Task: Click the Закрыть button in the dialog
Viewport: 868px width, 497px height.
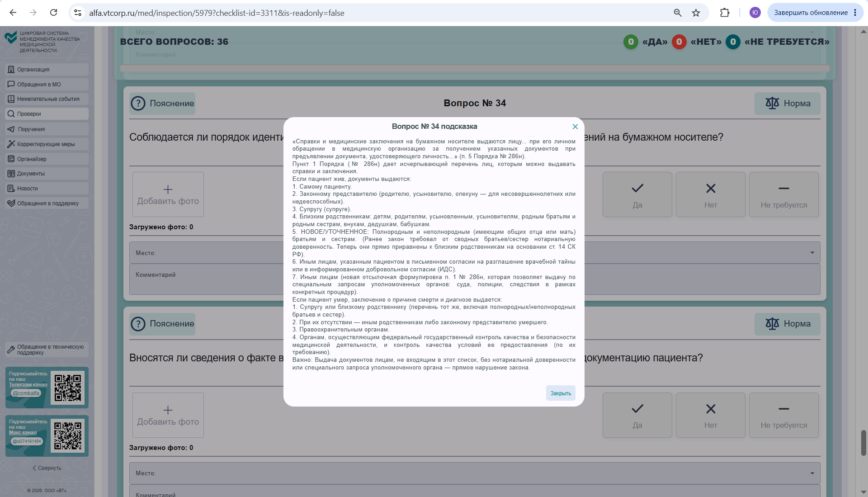Action: pyautogui.click(x=561, y=393)
